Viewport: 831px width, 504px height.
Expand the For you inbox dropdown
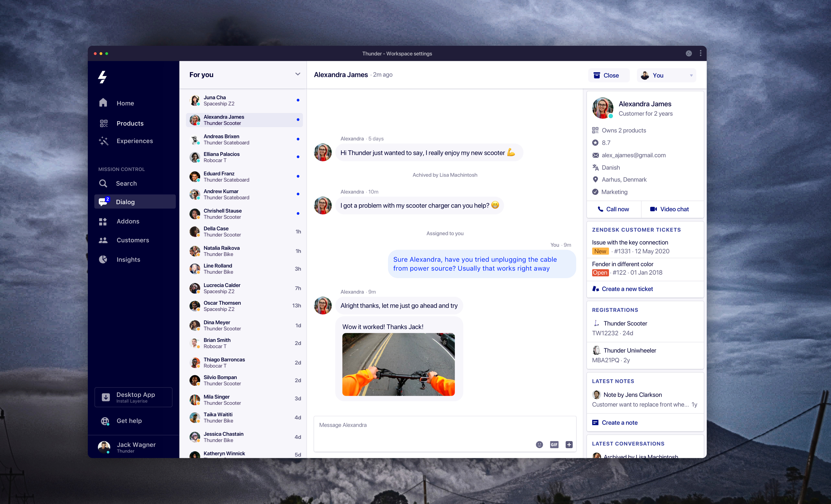[297, 74]
